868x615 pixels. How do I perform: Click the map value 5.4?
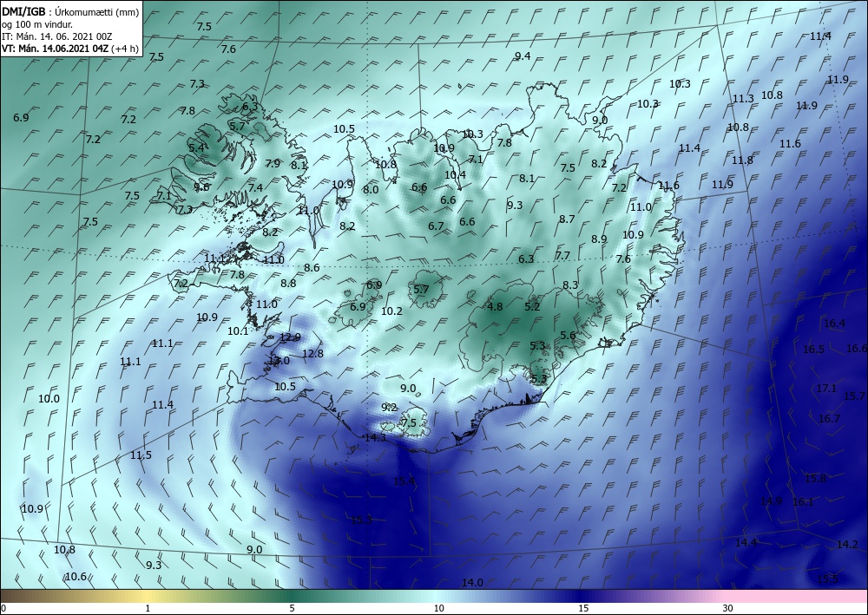(x=196, y=147)
